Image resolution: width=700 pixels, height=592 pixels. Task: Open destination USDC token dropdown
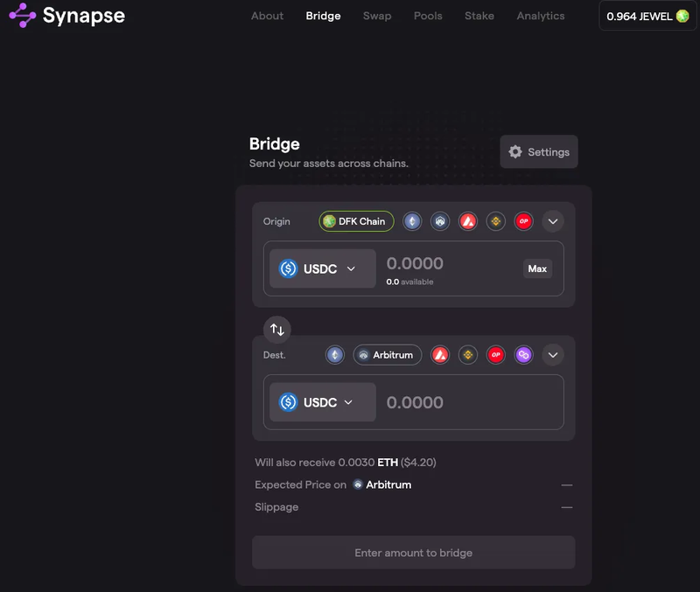click(322, 402)
